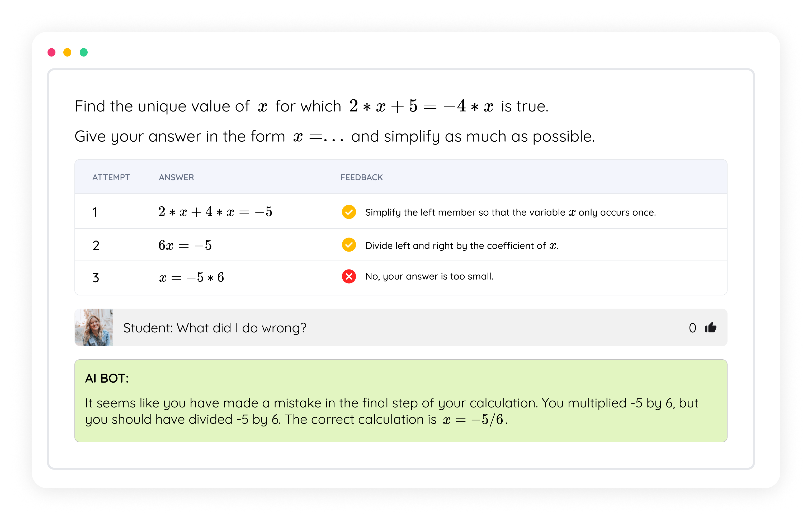Click the green checkmark icon on attempt 1

click(x=349, y=212)
